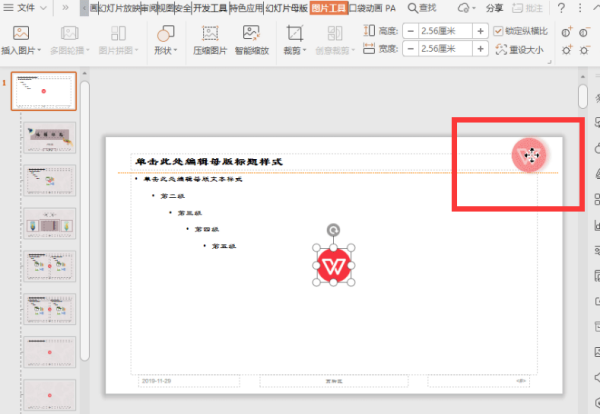Switch to the 幻灯片母版 tab
The height and width of the screenshot is (414, 600).
[x=287, y=8]
